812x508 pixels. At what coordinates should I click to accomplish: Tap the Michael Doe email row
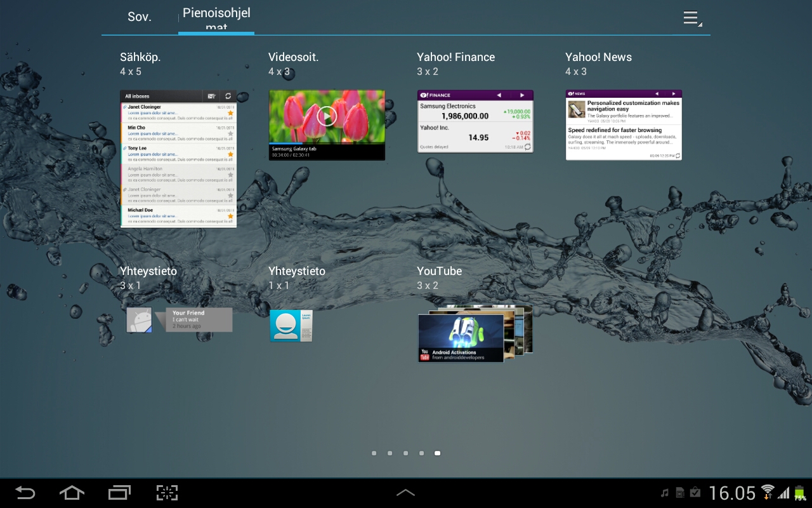click(178, 216)
